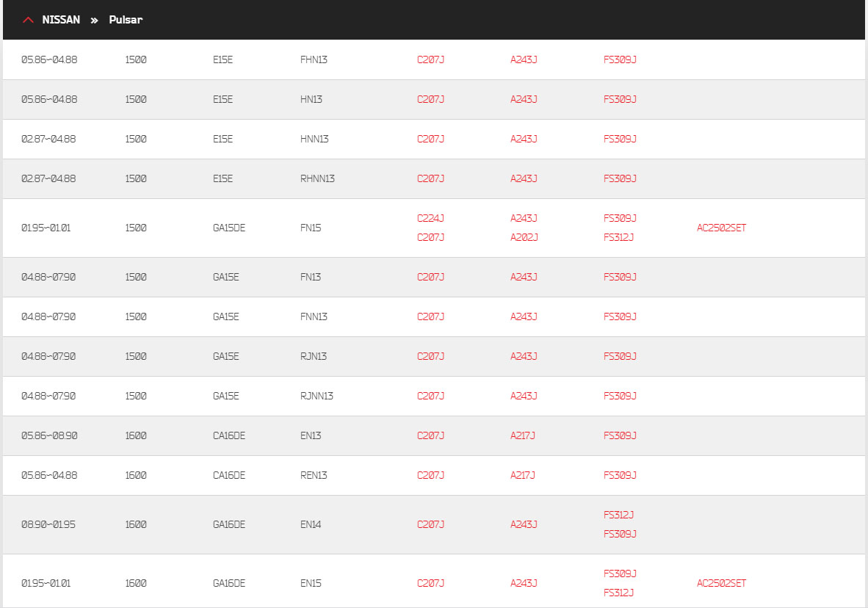The width and height of the screenshot is (868, 608).
Task: Open FS309J link in FNN13 row
Action: tap(620, 316)
